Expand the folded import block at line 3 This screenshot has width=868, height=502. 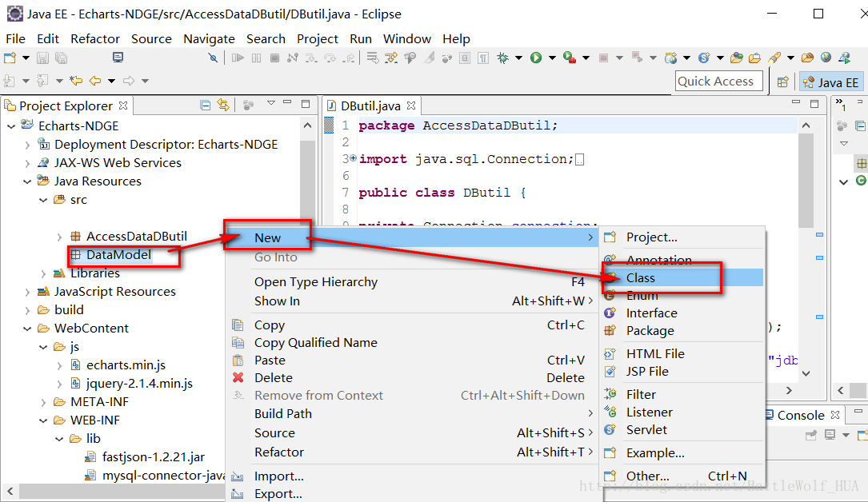[353, 158]
